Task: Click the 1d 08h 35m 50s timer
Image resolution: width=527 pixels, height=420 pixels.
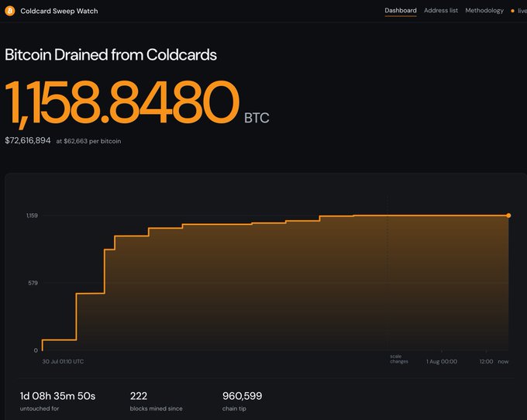Action: click(x=57, y=396)
